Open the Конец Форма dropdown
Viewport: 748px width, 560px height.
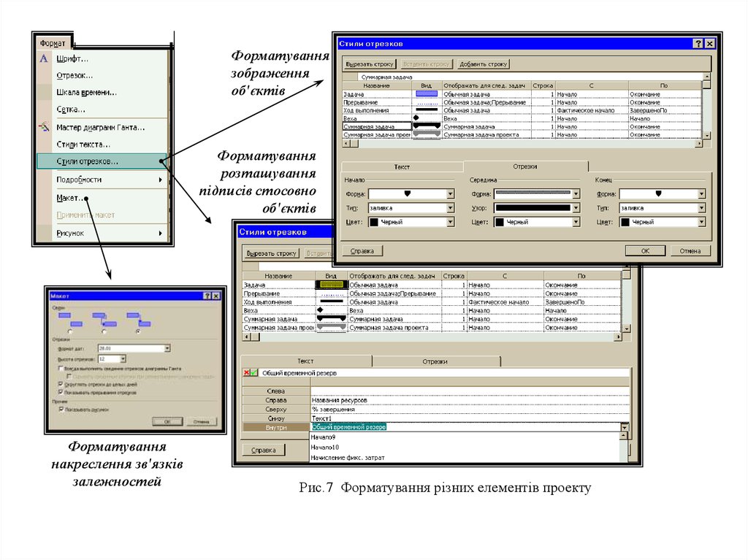702,193
